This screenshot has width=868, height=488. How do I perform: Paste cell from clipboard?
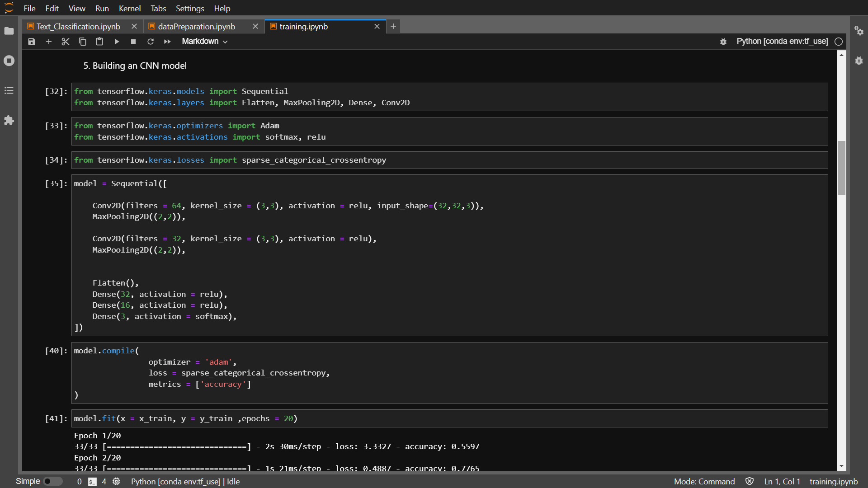click(x=99, y=42)
